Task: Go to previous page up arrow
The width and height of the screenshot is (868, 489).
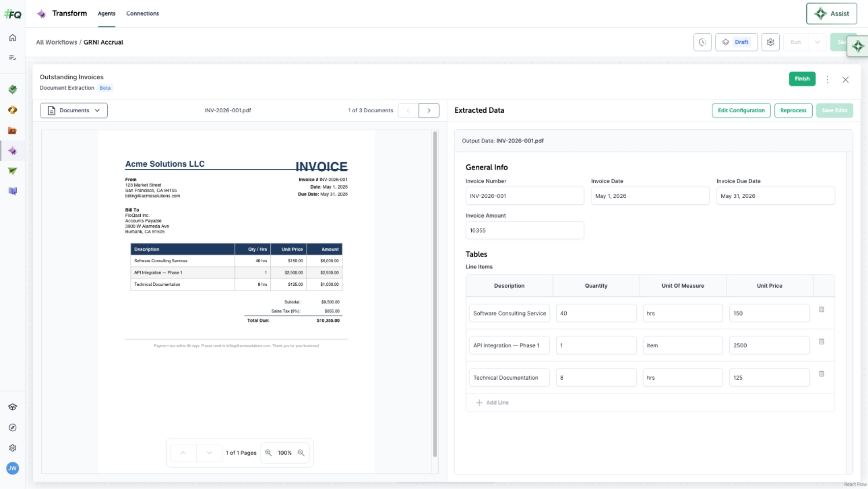Action: pos(183,453)
